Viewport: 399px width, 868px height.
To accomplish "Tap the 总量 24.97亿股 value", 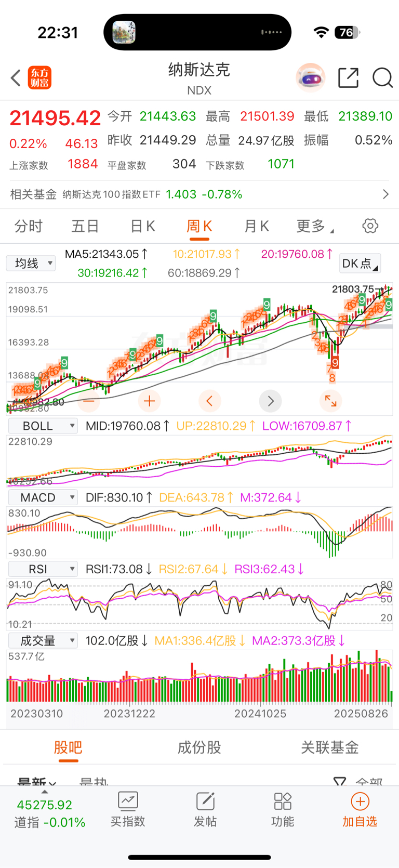I will [266, 140].
